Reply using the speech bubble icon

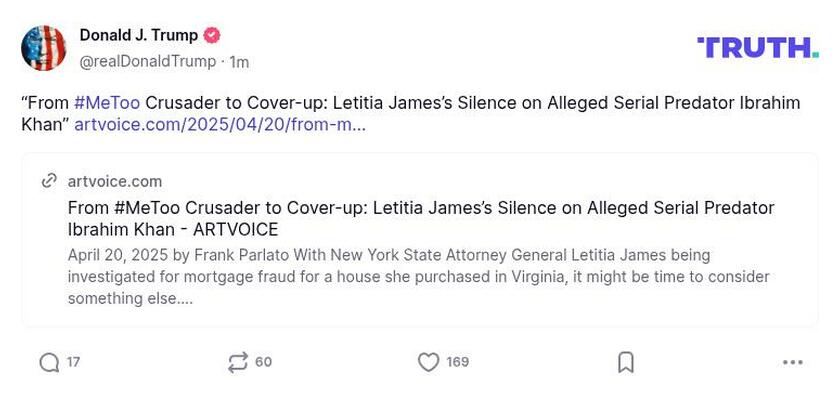click(49, 362)
